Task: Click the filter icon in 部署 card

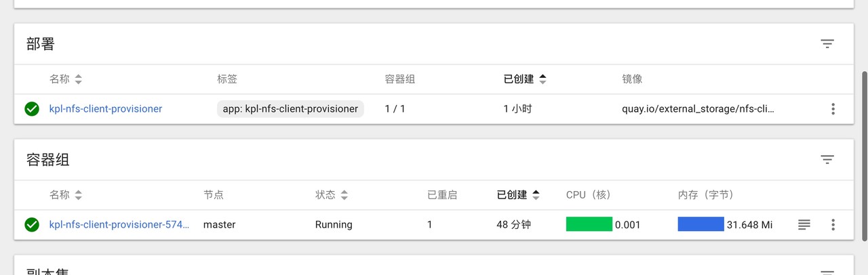Action: (x=827, y=44)
